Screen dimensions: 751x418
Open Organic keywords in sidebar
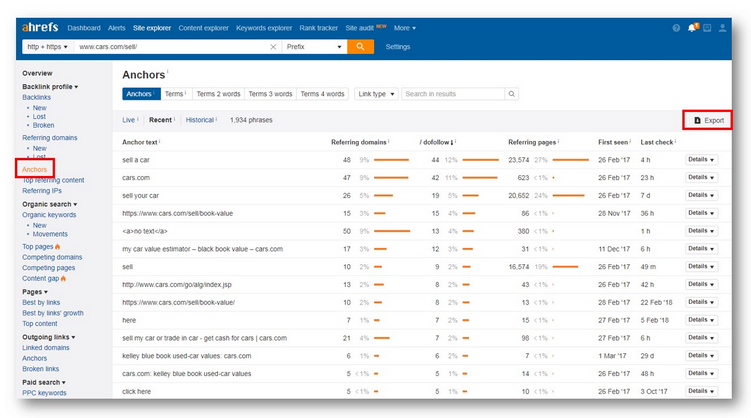(49, 215)
